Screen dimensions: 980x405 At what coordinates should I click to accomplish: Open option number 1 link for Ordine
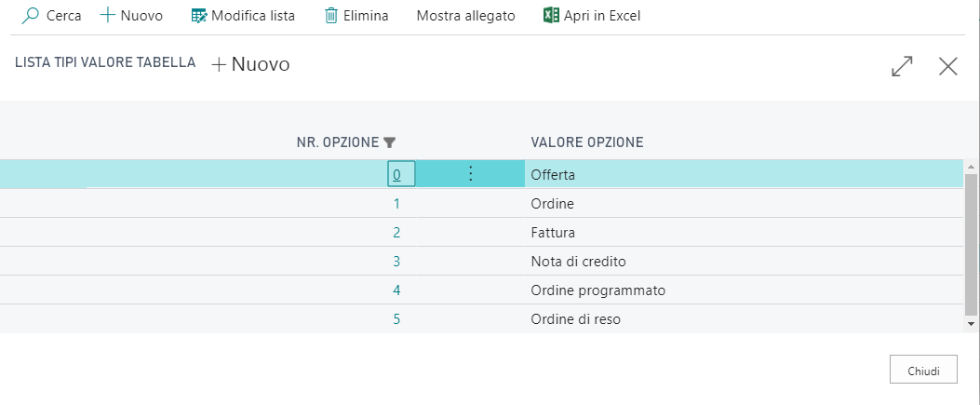click(396, 204)
